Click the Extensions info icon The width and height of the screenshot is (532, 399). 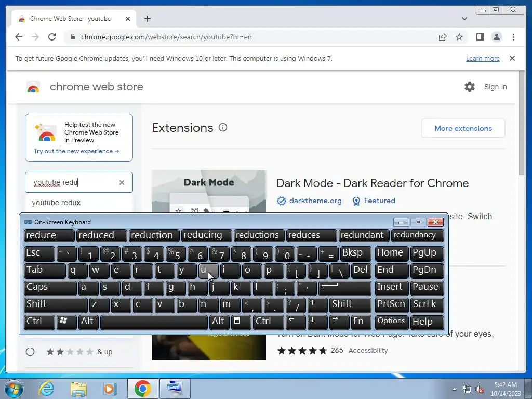(222, 128)
